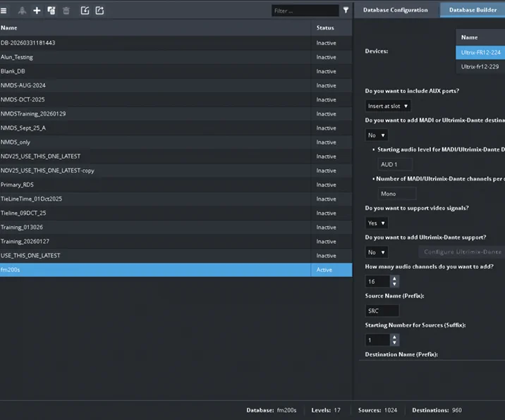The height and width of the screenshot is (420, 505).
Task: Increase starting source number with up arrow
Action: pos(394,338)
